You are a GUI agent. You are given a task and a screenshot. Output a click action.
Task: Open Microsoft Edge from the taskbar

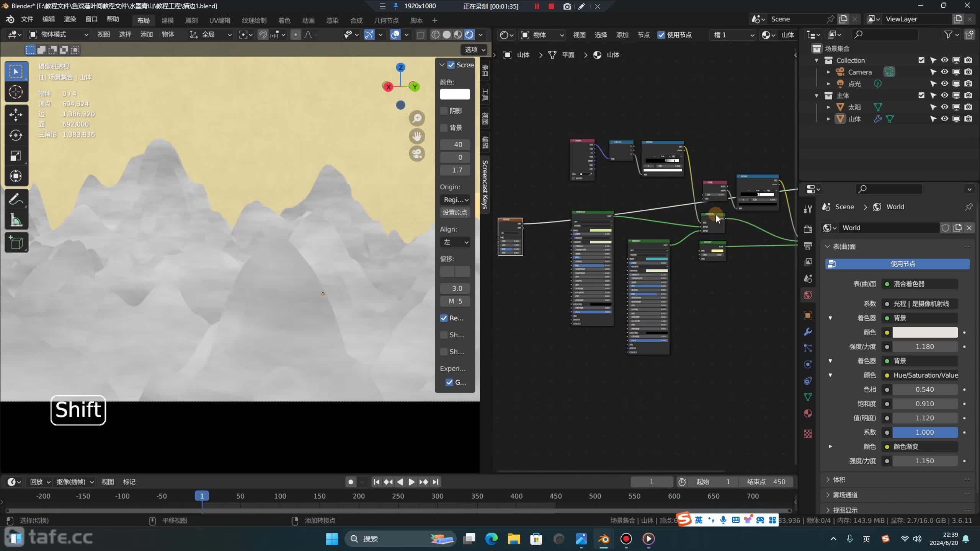(x=491, y=539)
